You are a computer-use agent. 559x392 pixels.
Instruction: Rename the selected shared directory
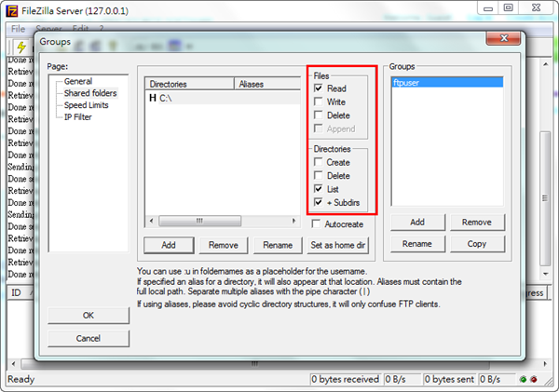point(278,245)
